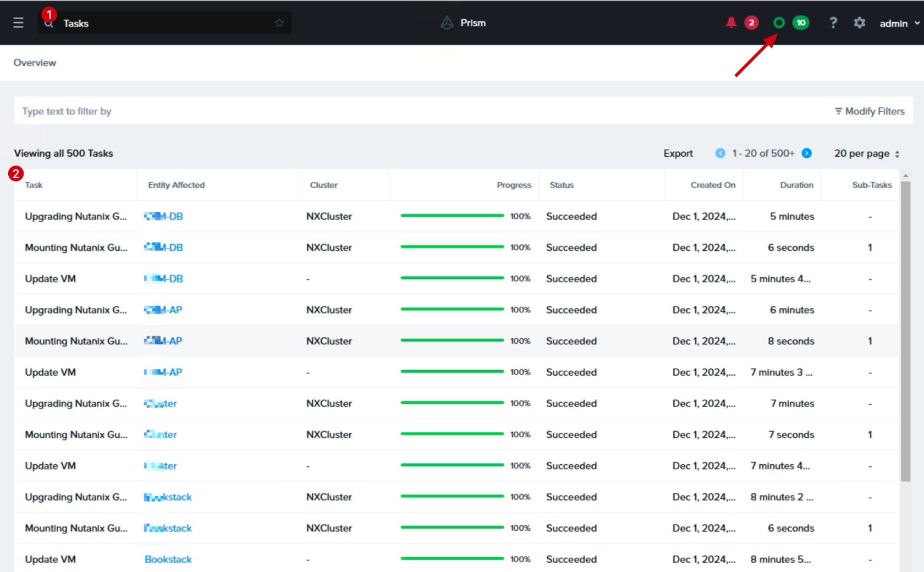Go to previous page arrow
924x572 pixels.
[720, 153]
